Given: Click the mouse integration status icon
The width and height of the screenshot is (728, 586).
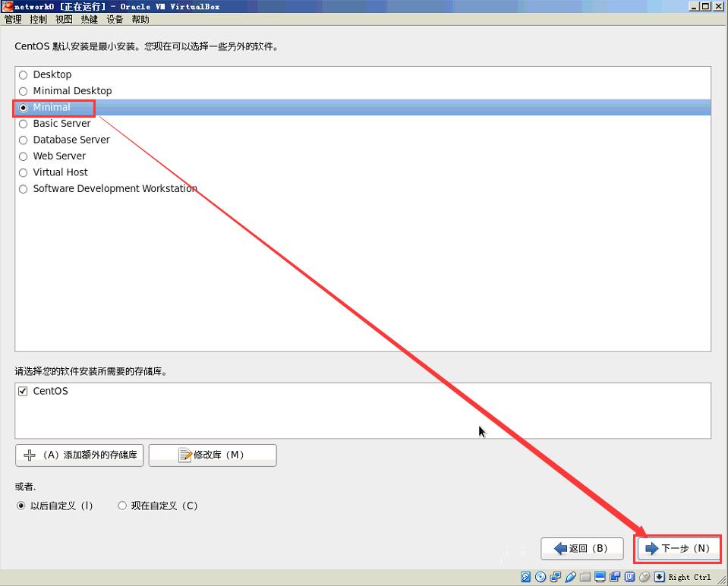Looking at the screenshot, I should point(644,577).
